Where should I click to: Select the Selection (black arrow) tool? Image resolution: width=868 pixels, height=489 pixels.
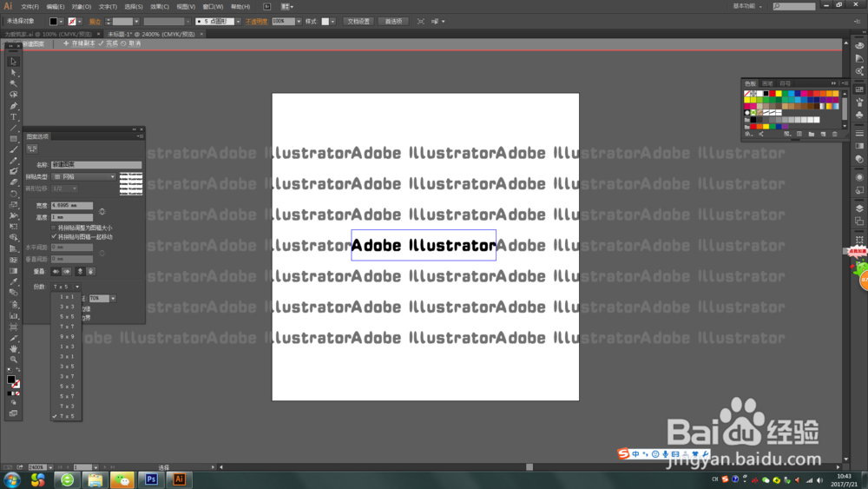(x=13, y=62)
